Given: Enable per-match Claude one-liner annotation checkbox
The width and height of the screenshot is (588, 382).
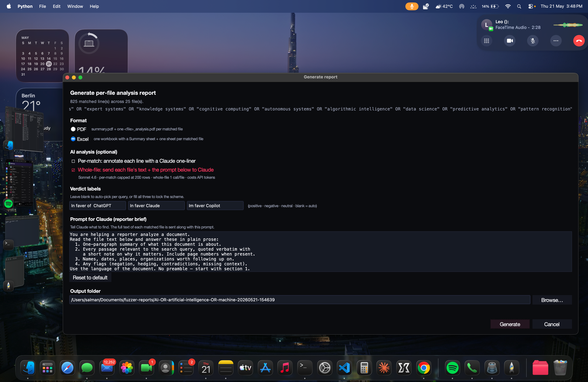Looking at the screenshot, I should pyautogui.click(x=73, y=161).
